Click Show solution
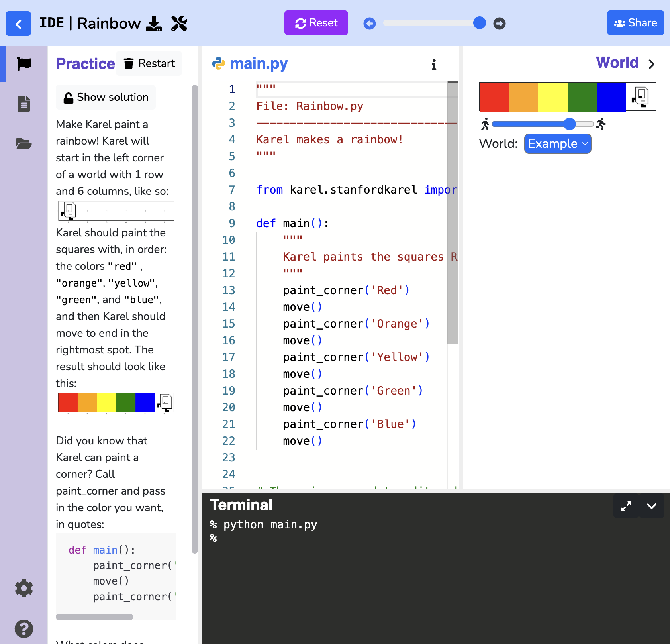The height and width of the screenshot is (644, 670). pos(106,97)
